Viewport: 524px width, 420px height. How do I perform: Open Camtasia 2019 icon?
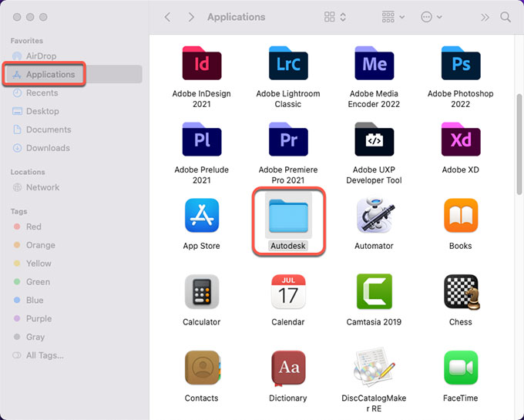(375, 292)
